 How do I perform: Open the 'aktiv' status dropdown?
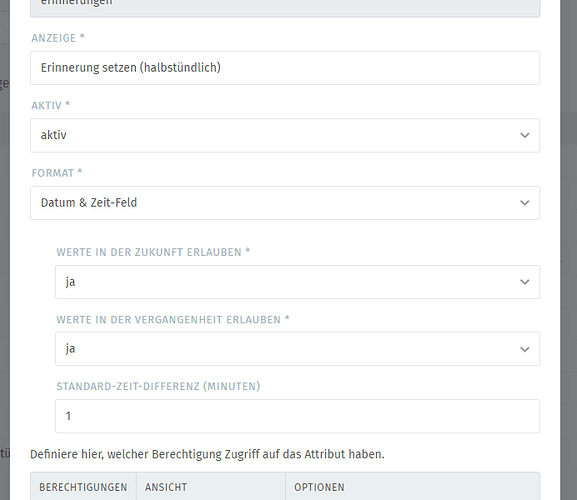point(285,135)
